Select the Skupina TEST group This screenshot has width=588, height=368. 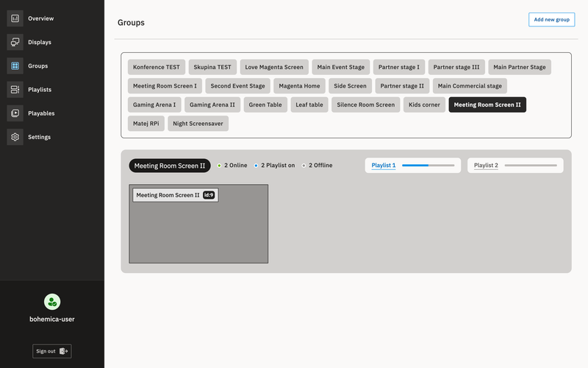(212, 67)
